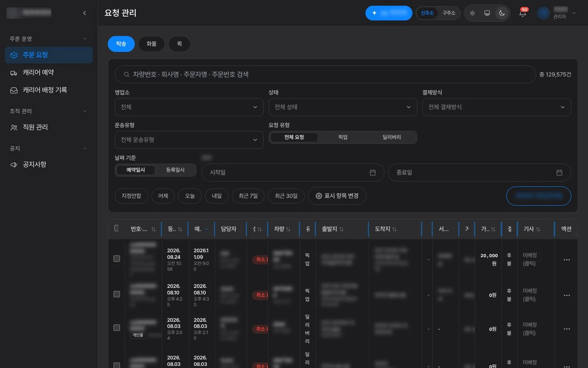Switch to the 퀵 tab

pos(179,44)
